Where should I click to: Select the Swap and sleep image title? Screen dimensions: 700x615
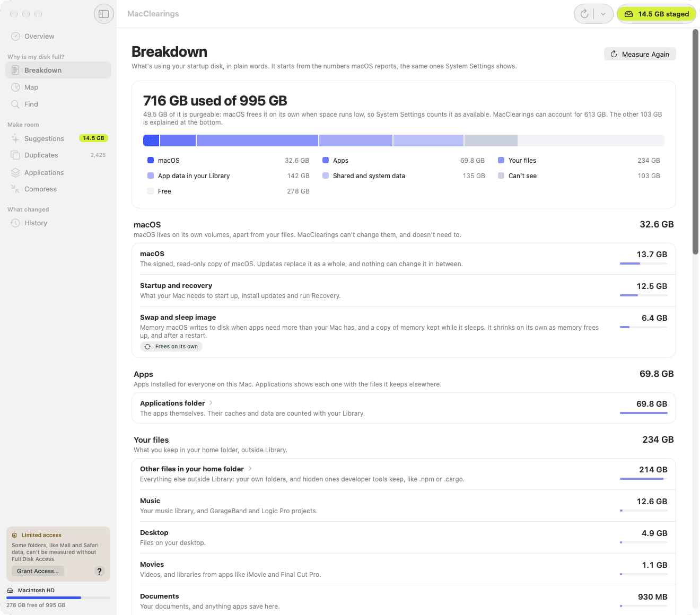tap(178, 318)
